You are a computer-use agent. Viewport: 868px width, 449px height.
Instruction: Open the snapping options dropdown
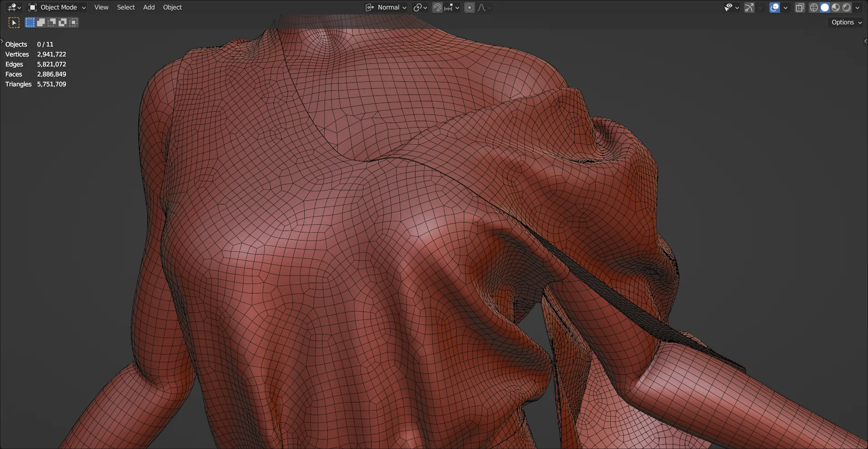click(452, 7)
